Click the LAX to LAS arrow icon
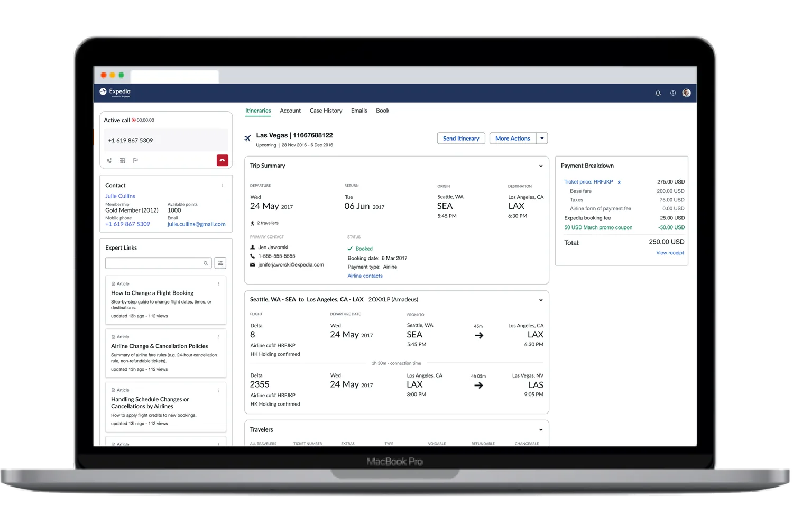 (479, 386)
